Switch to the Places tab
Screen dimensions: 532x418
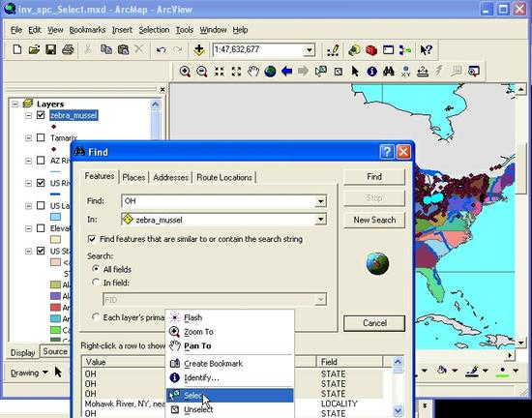133,177
